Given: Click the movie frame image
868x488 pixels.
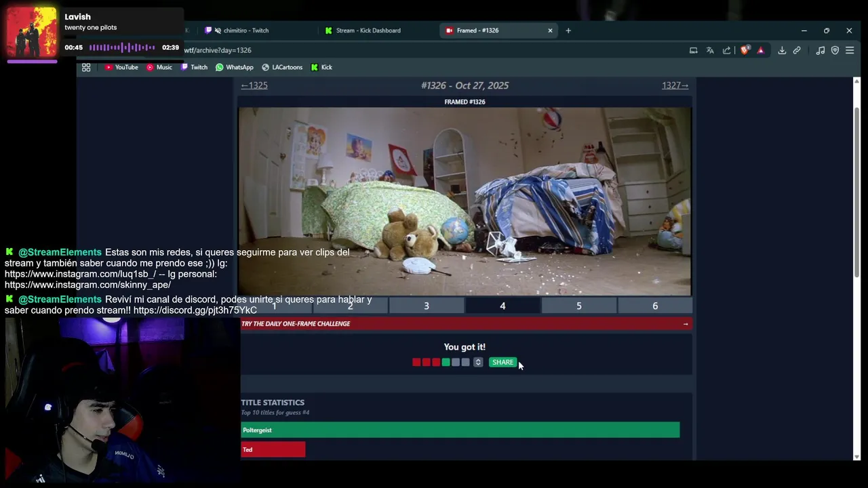Looking at the screenshot, I should tap(465, 201).
